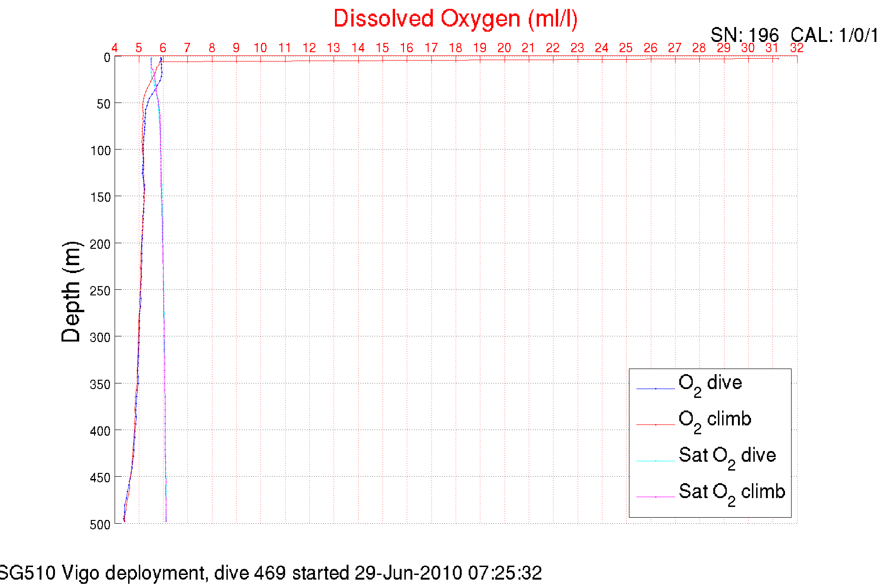
Task: Click the x-axis tick label '32'
Action: pos(797,48)
